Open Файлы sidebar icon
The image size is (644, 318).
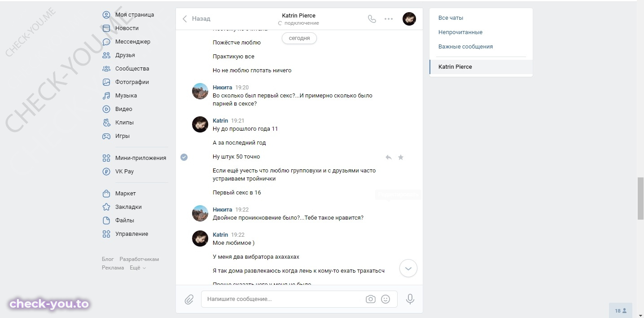[x=106, y=221]
